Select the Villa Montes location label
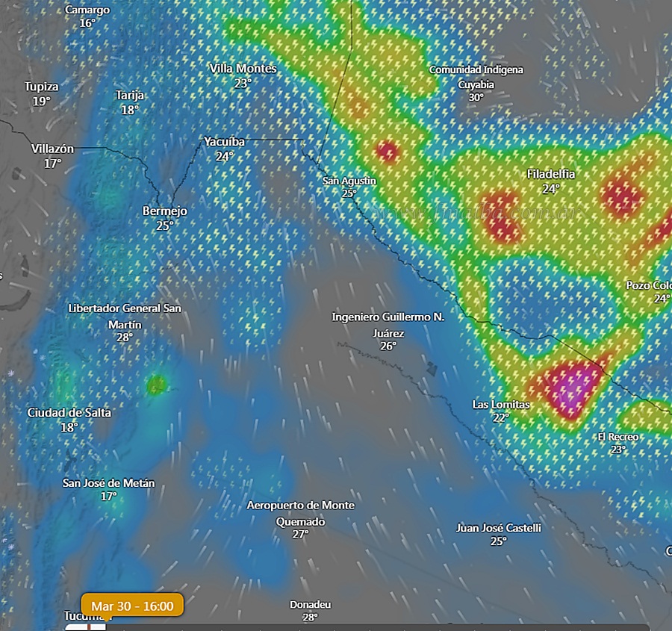672x631 pixels. [x=243, y=69]
